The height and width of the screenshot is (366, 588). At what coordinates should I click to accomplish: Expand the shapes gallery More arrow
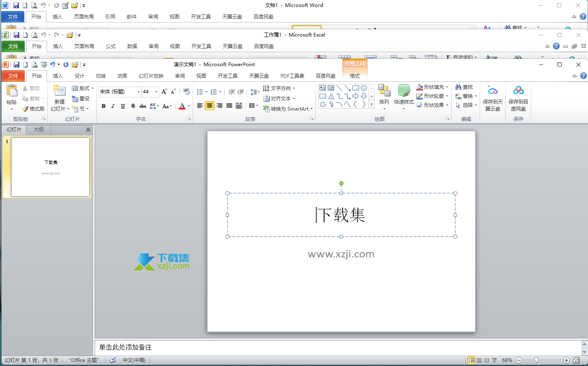[x=371, y=105]
